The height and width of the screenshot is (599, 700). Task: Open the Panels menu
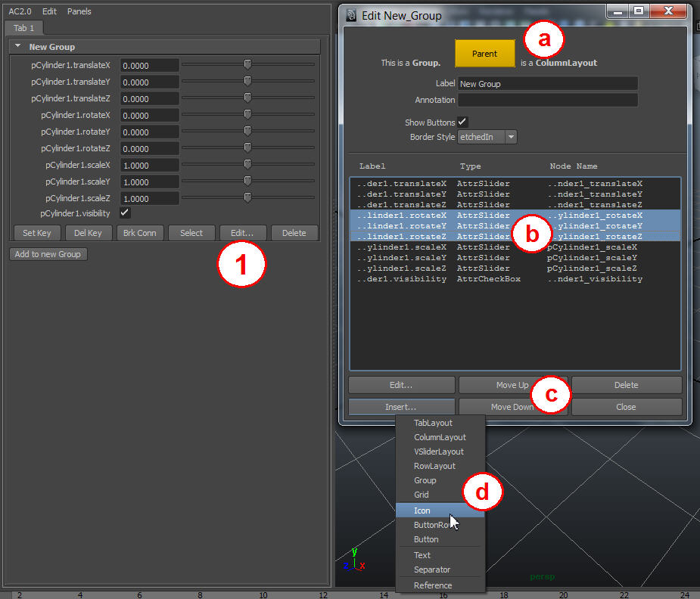(x=79, y=12)
